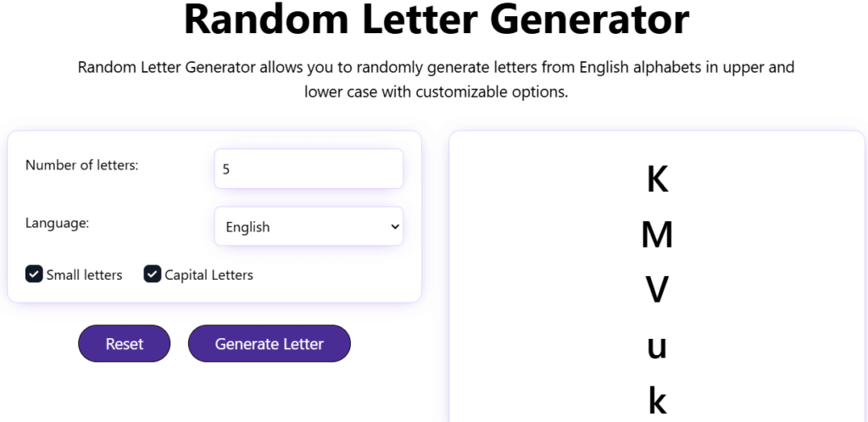868x422 pixels.
Task: Click the "Number of letters:" label
Action: [x=82, y=165]
